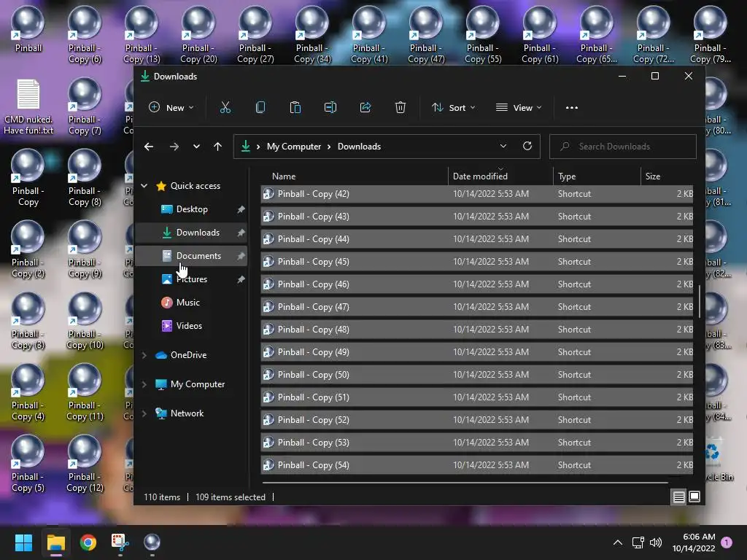This screenshot has height=560, width=747.
Task: Expand the OneDrive tree node
Action: point(144,355)
